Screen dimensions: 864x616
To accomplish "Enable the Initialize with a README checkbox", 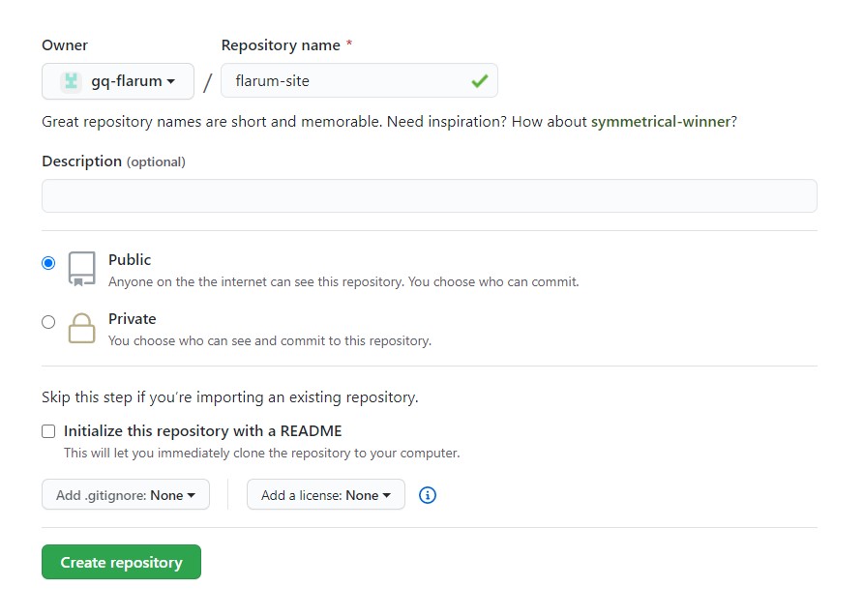I will (x=48, y=431).
